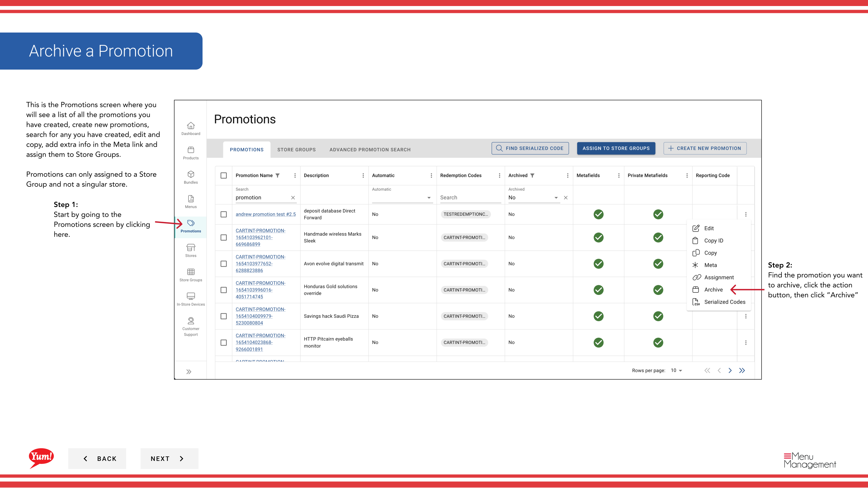Check the andrew promotion test #2.5 row
This screenshot has width=868, height=488.
pyautogui.click(x=223, y=214)
